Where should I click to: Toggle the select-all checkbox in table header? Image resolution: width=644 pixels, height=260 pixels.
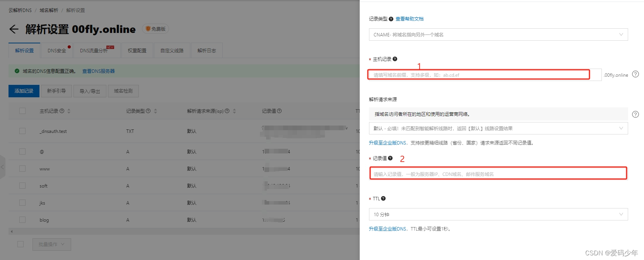pyautogui.click(x=22, y=111)
